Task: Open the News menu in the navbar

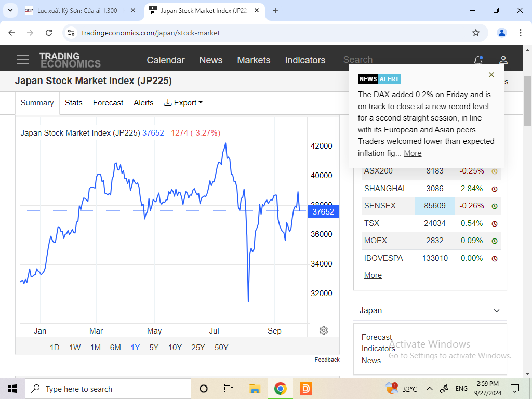Action: point(211,60)
